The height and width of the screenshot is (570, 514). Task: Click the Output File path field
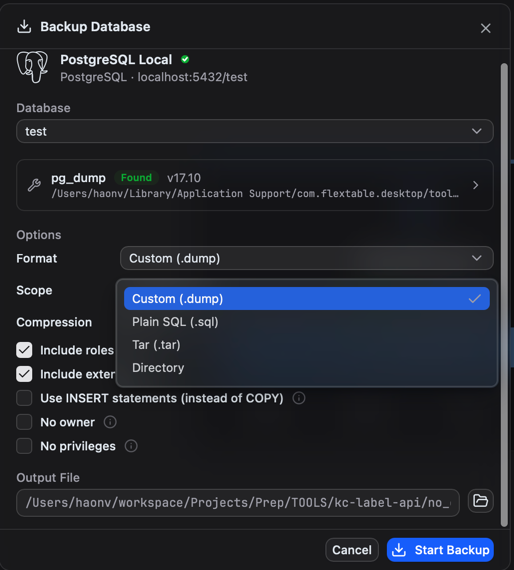click(238, 503)
